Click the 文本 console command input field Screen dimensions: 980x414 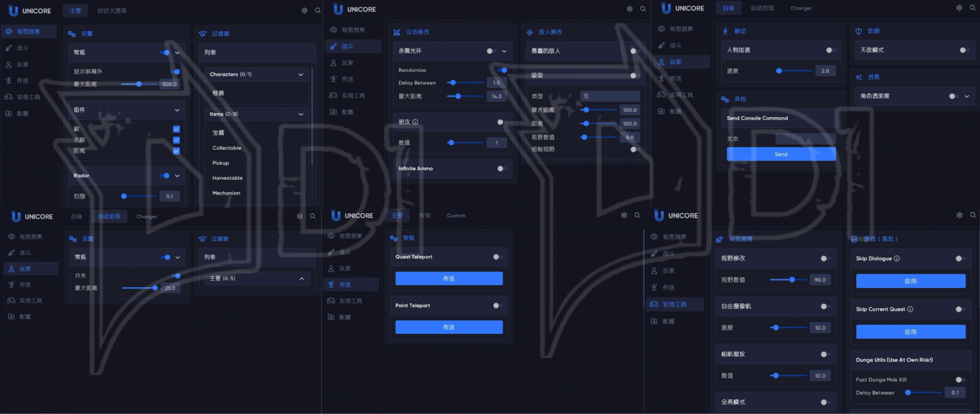(805, 139)
